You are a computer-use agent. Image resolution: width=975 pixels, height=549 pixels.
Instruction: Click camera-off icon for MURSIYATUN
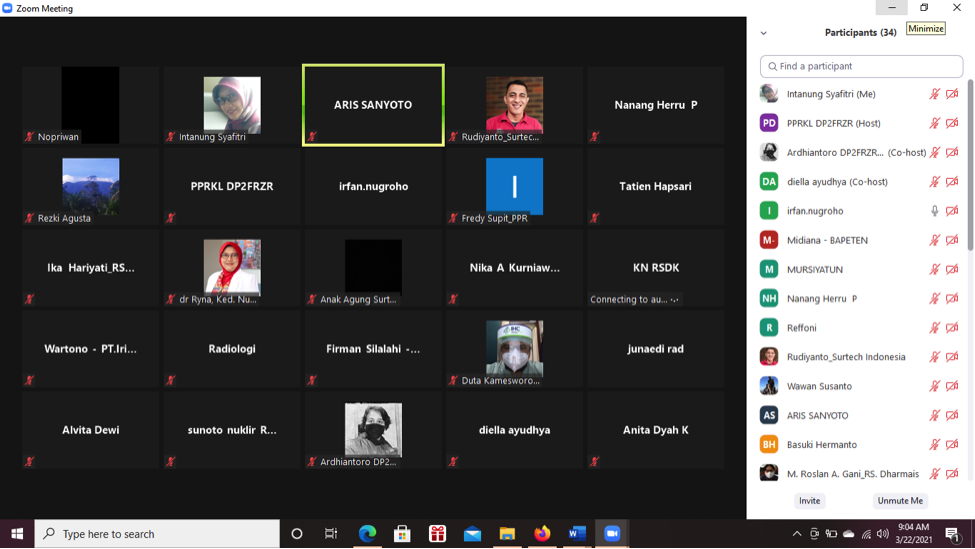pos(952,269)
